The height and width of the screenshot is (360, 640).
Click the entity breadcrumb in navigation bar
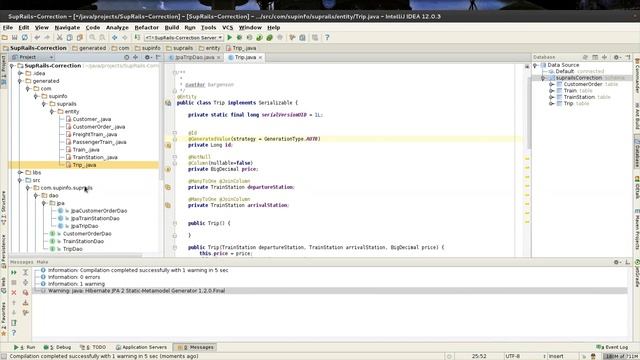coord(209,48)
